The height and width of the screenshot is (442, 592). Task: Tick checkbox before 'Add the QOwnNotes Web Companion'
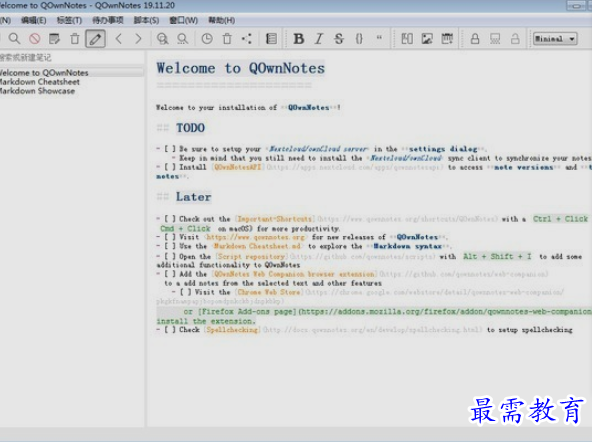[170, 274]
